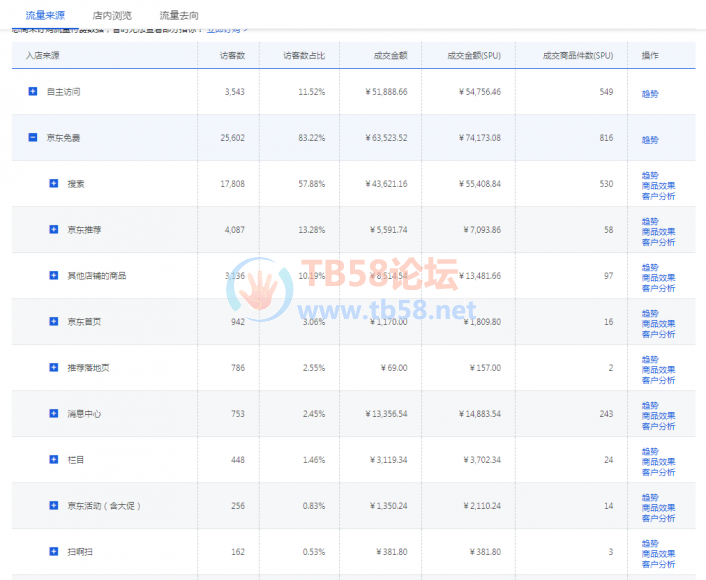Open 趋势 for 自主访问

(650, 94)
